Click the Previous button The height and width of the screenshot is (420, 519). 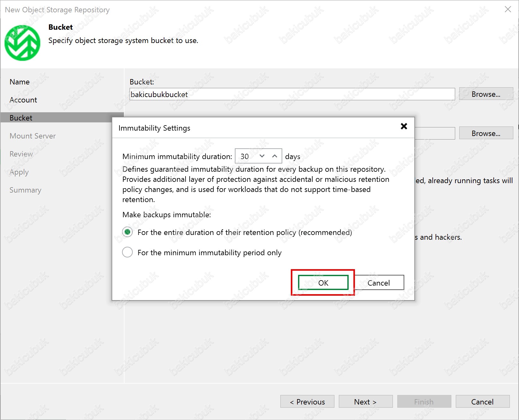pos(307,402)
